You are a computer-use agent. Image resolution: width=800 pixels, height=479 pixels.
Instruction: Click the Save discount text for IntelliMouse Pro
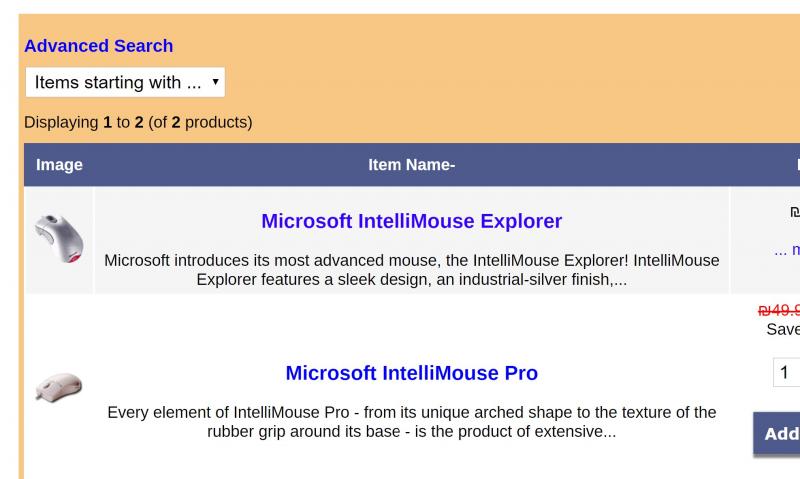click(x=783, y=330)
